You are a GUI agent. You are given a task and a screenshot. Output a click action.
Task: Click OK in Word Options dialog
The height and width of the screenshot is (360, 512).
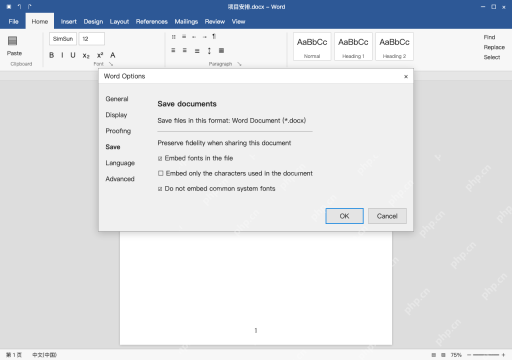(345, 216)
